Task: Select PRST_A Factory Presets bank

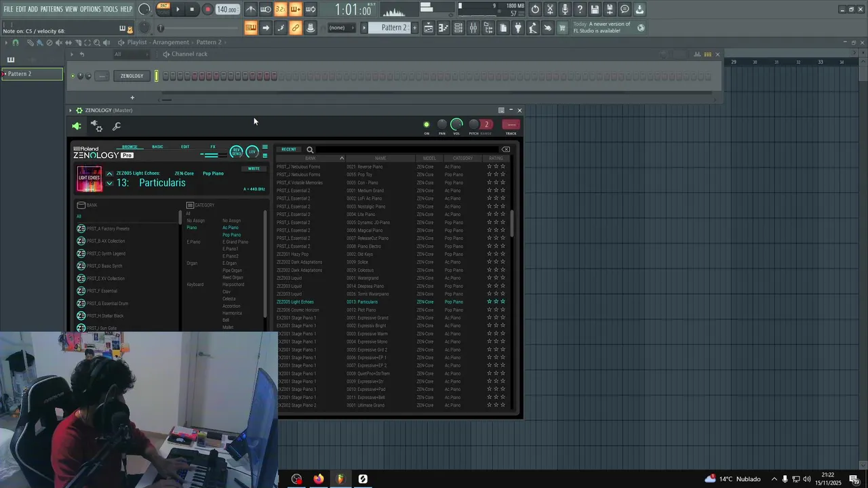Action: coord(125,228)
